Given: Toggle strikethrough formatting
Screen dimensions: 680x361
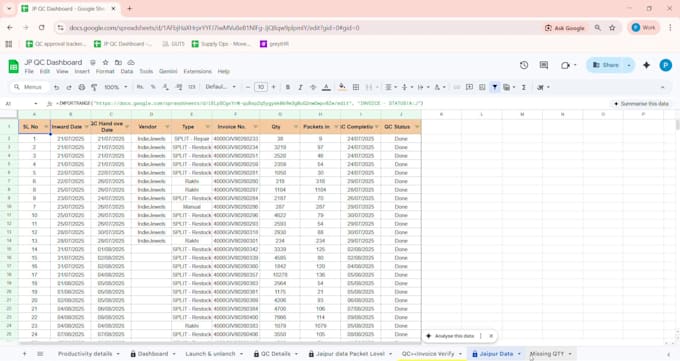Looking at the screenshot, I should pos(313,87).
